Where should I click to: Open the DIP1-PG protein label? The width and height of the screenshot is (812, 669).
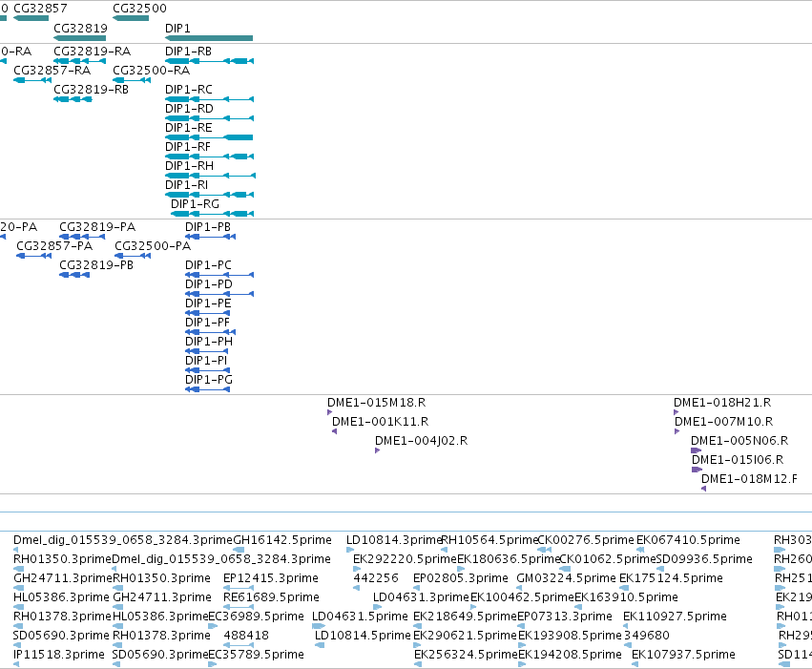(209, 380)
